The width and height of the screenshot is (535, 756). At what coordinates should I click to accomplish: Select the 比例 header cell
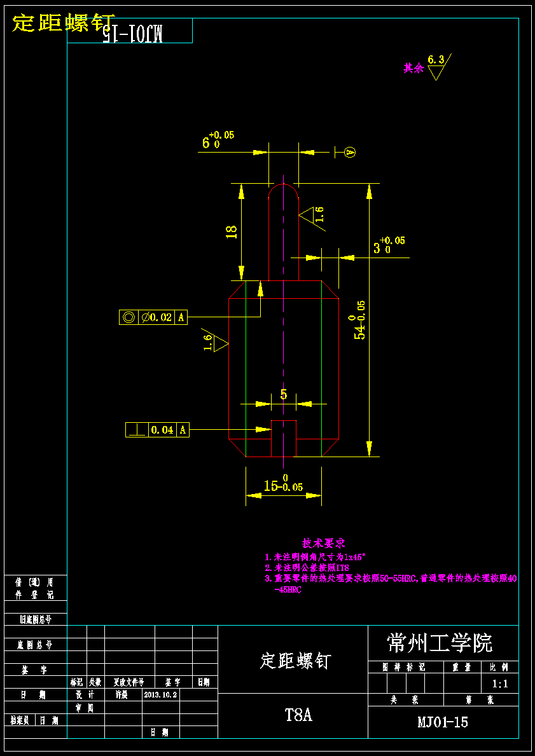500,667
